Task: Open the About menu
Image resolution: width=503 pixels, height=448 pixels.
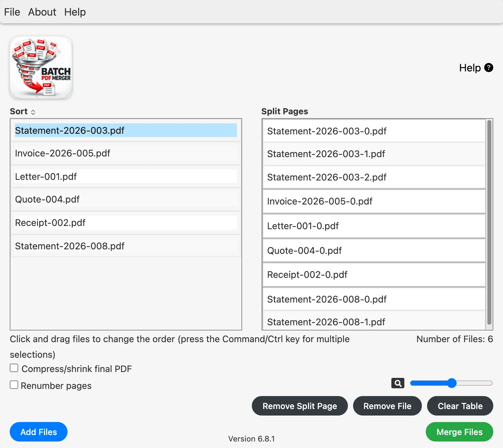Action: point(42,12)
